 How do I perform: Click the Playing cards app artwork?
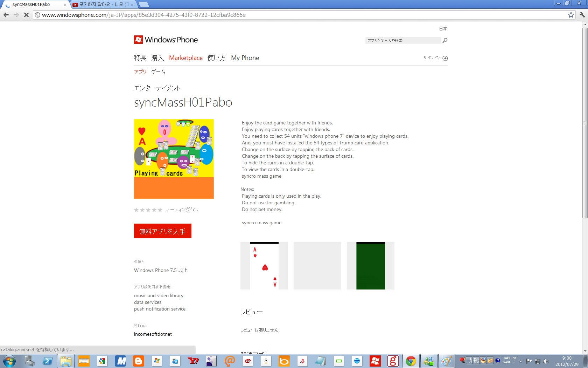pos(174,159)
